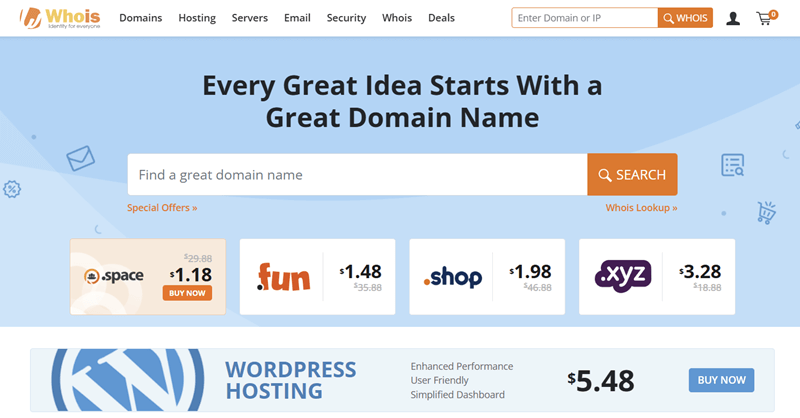Open the user account icon
The height and width of the screenshot is (418, 800).
pos(733,18)
